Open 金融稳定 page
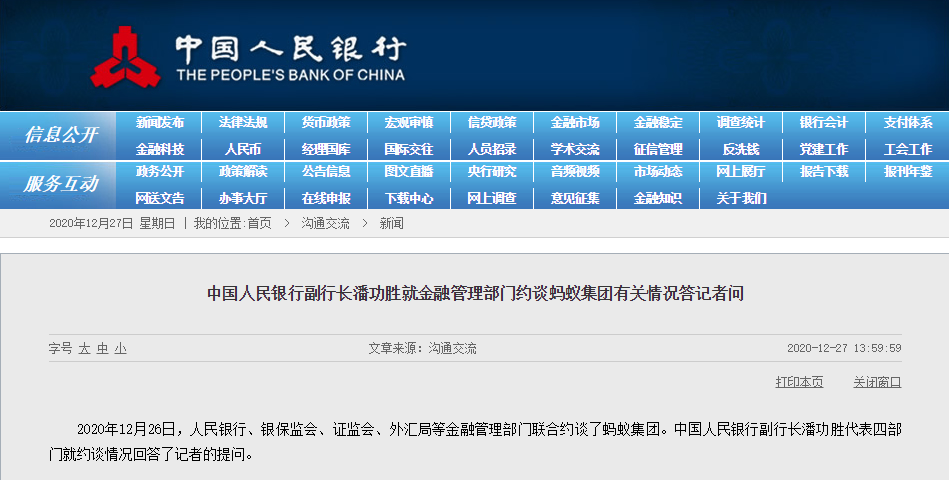Screen dimensions: 949x480 coord(658,122)
